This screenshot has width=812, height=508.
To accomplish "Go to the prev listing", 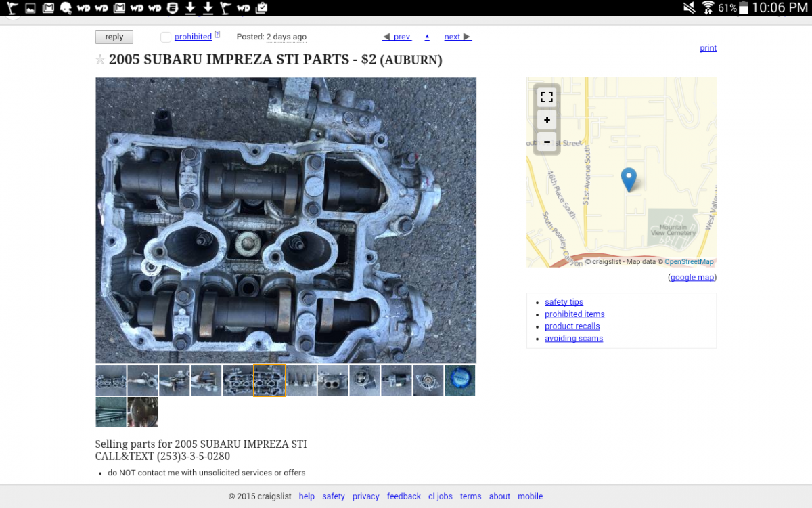I will coord(397,37).
